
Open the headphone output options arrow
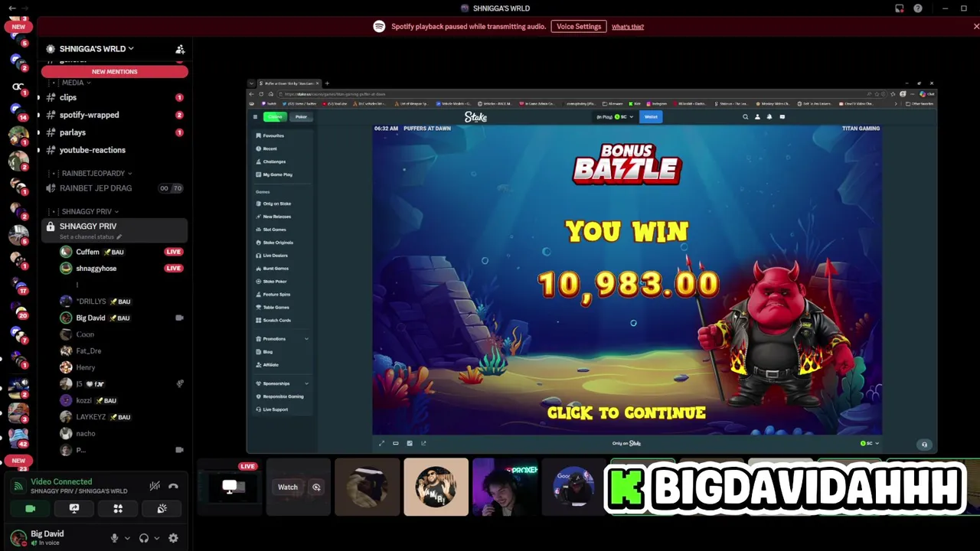[x=157, y=538]
